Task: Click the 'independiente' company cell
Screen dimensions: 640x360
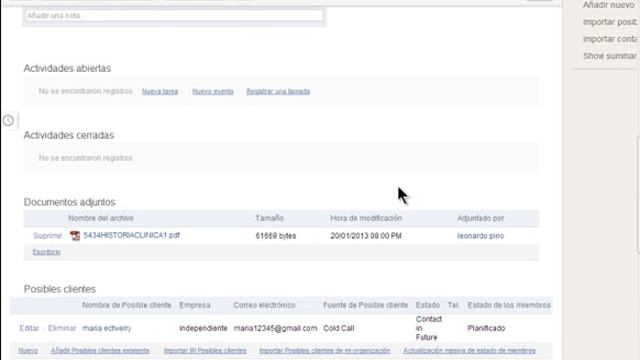Action: point(203,328)
